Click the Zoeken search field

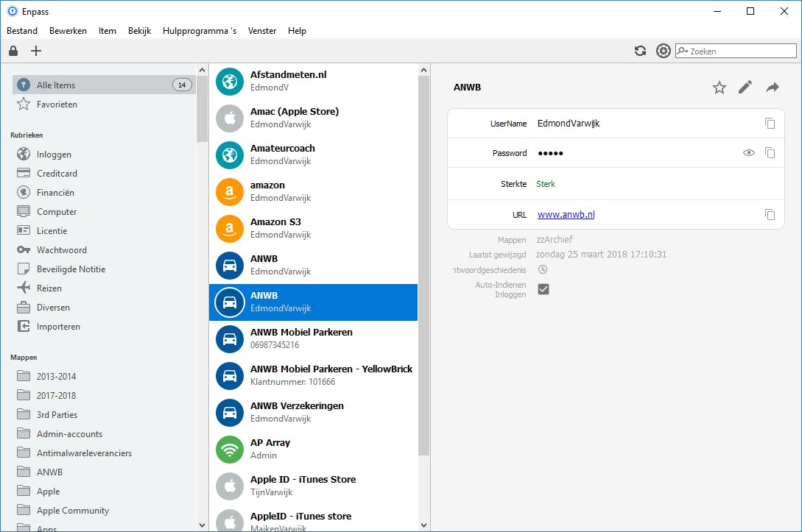point(736,51)
